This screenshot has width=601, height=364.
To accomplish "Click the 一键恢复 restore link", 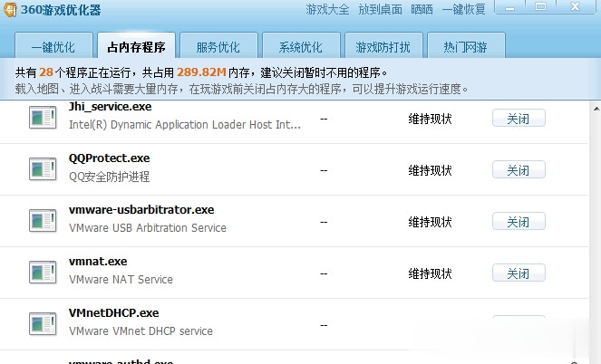I will pos(464,9).
